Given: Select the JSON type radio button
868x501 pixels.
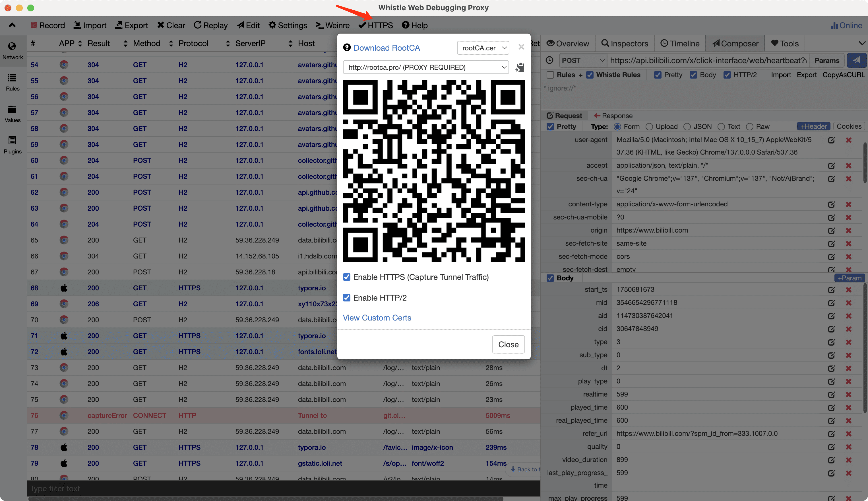Looking at the screenshot, I should click(687, 127).
